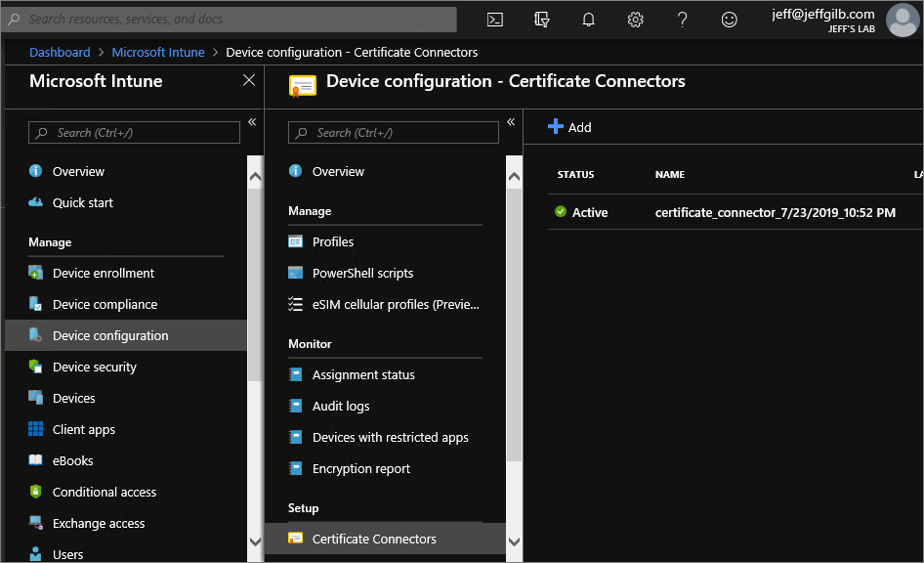Click the eSIM cellular profiles checklist icon

pyautogui.click(x=295, y=304)
